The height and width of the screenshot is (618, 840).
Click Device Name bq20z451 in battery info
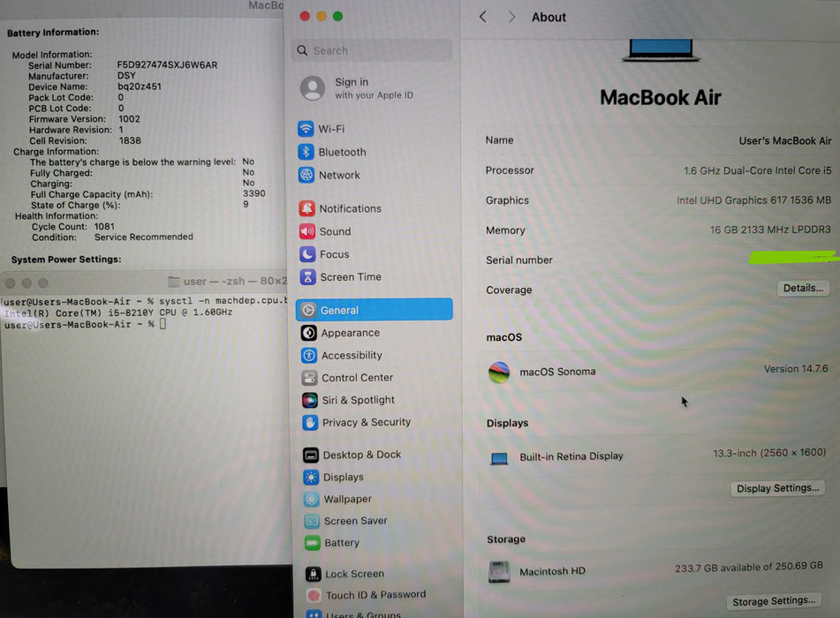[x=95, y=87]
